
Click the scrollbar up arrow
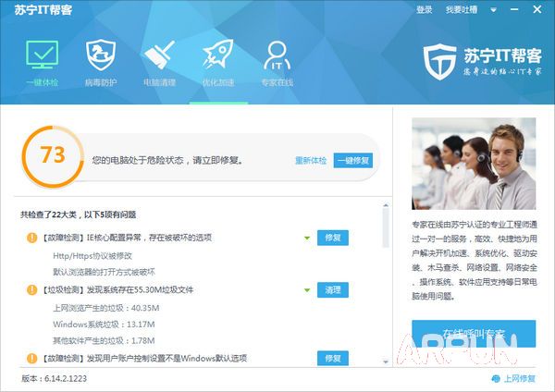[x=386, y=205]
